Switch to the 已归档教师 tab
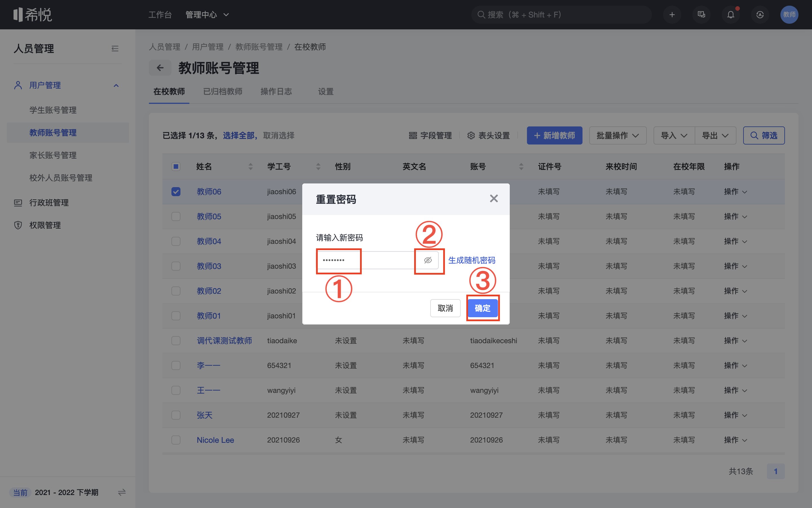The height and width of the screenshot is (508, 812). [223, 91]
